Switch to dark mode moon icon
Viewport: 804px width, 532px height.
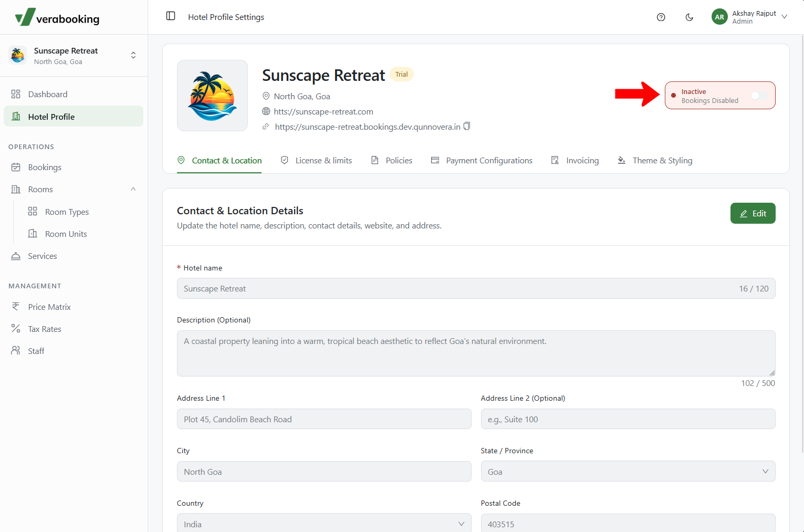pos(690,17)
